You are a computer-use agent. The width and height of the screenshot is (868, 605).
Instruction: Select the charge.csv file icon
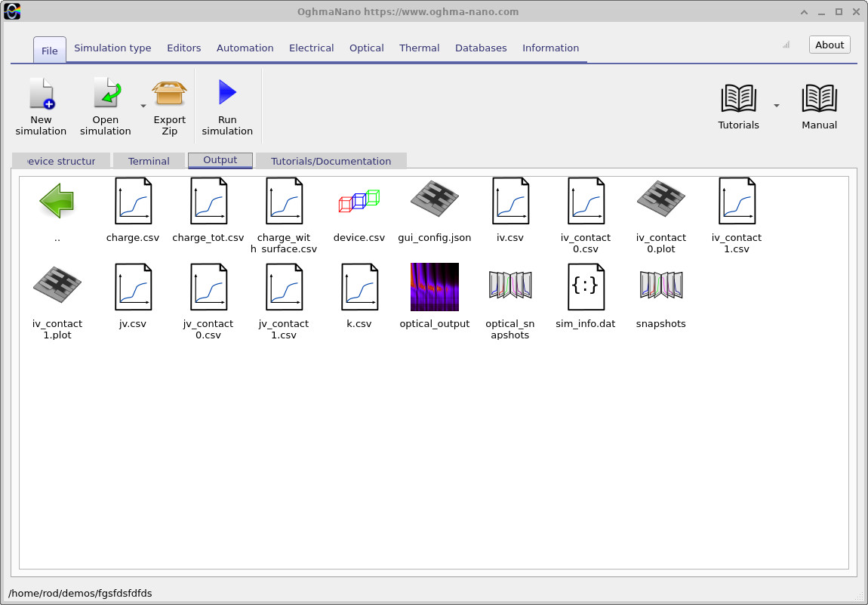tap(133, 201)
